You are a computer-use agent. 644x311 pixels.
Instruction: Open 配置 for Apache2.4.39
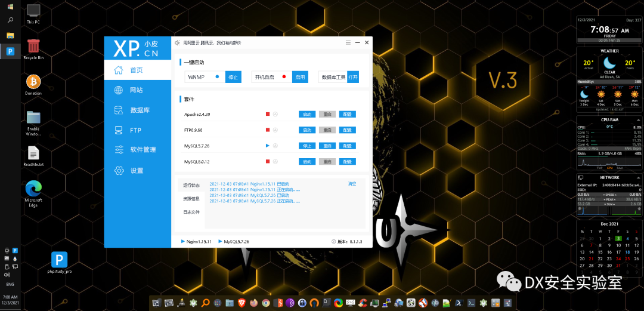(x=348, y=115)
